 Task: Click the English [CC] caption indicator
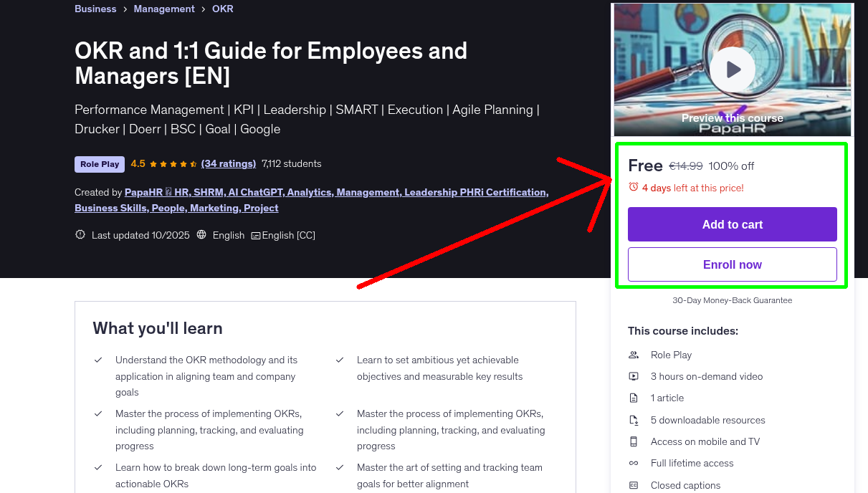[283, 235]
